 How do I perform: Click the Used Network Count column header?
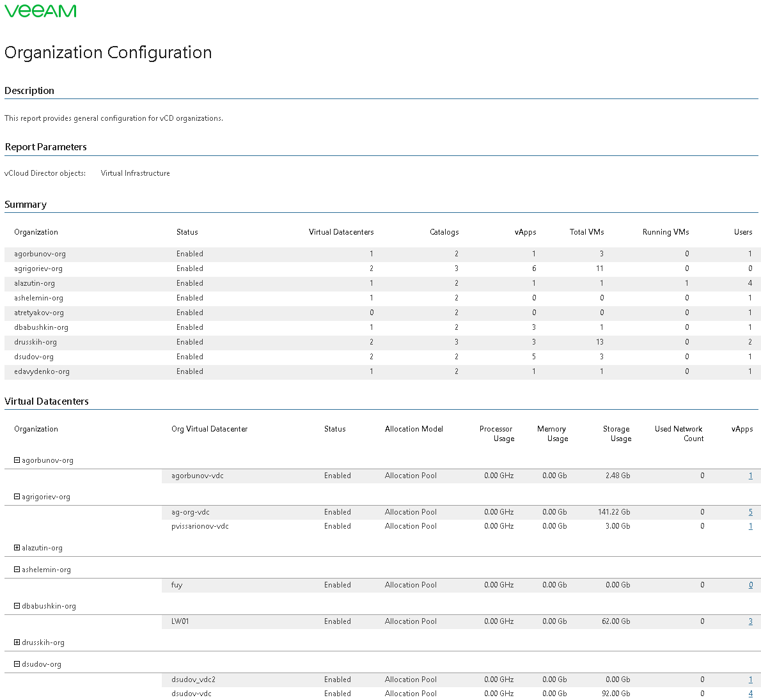point(679,433)
